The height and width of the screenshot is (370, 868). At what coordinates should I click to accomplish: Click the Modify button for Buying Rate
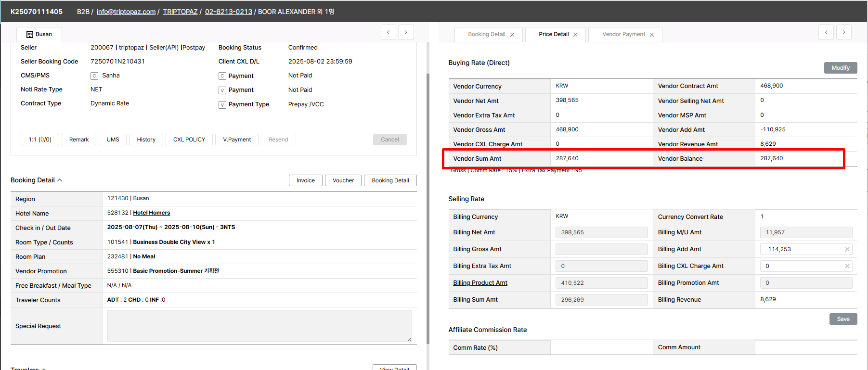point(840,68)
